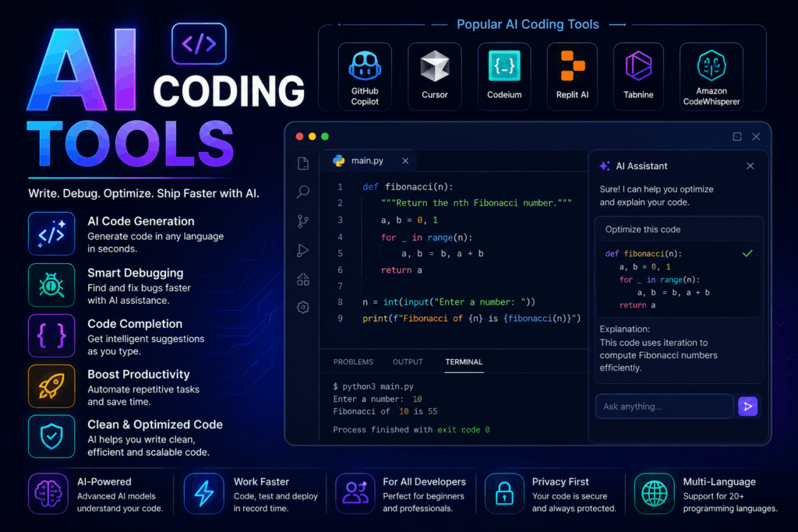Send the message with the purple arrow button

747,407
